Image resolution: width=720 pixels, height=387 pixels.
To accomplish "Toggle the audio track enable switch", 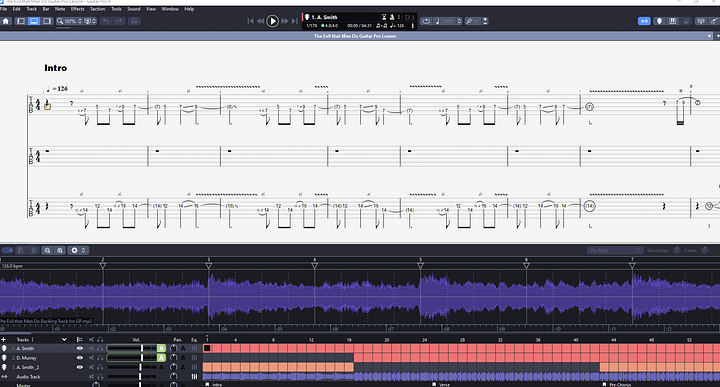I will [7, 250].
